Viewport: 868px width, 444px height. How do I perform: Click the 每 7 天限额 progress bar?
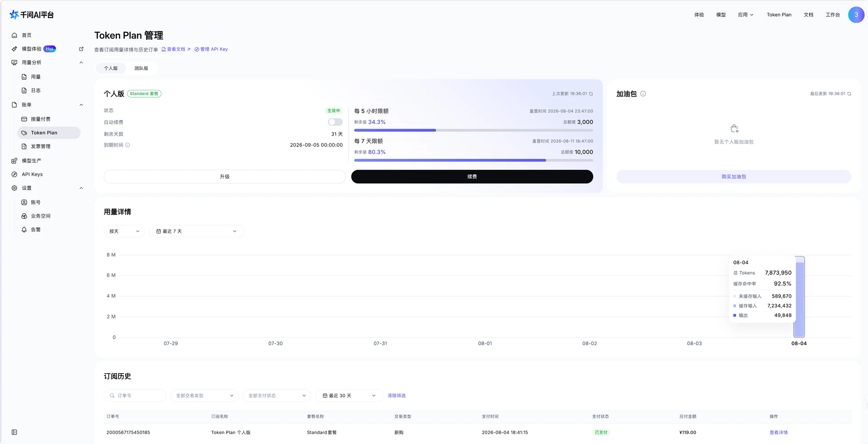click(x=473, y=160)
